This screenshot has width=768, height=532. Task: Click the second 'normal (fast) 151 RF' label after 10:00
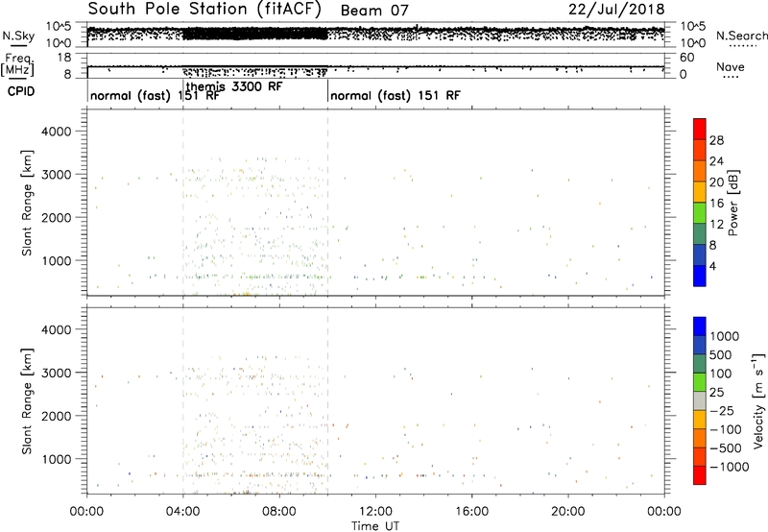[396, 95]
